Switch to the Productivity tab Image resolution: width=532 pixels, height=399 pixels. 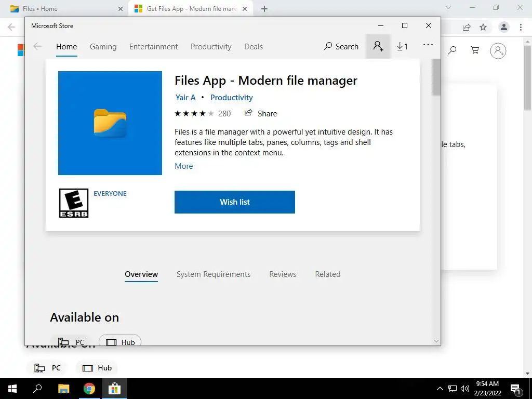click(x=211, y=47)
